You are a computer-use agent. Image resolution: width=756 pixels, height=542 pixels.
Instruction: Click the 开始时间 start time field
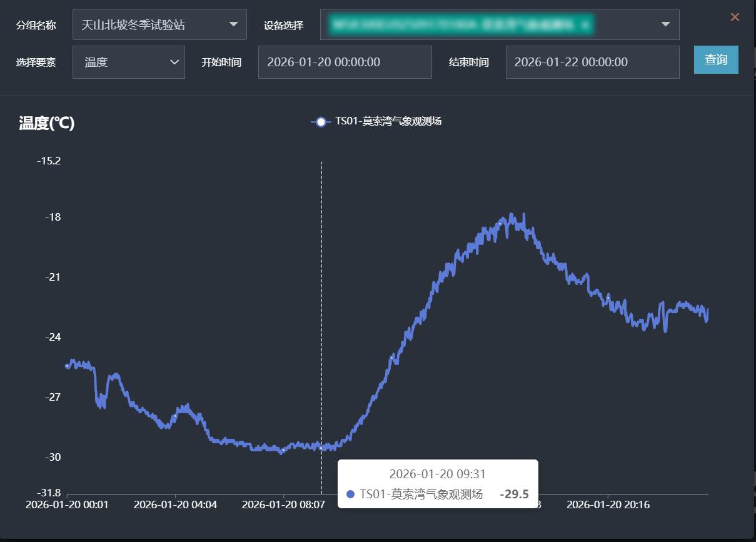pos(345,62)
